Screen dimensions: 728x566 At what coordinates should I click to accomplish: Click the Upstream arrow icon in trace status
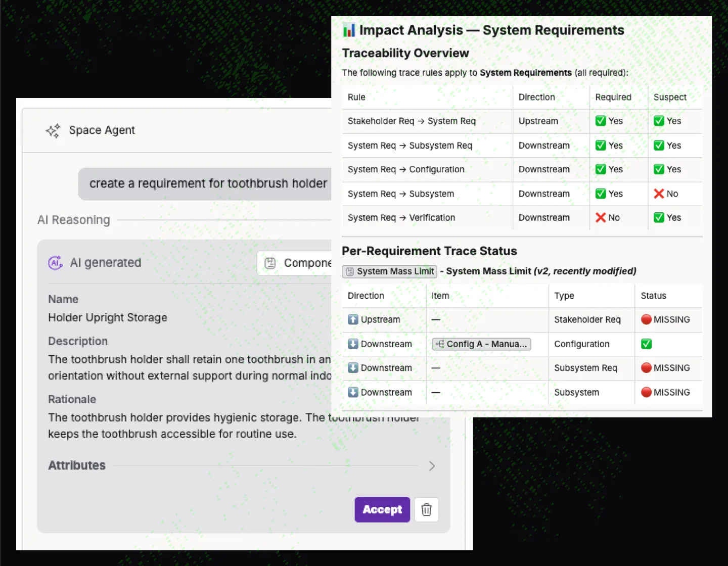coord(353,319)
